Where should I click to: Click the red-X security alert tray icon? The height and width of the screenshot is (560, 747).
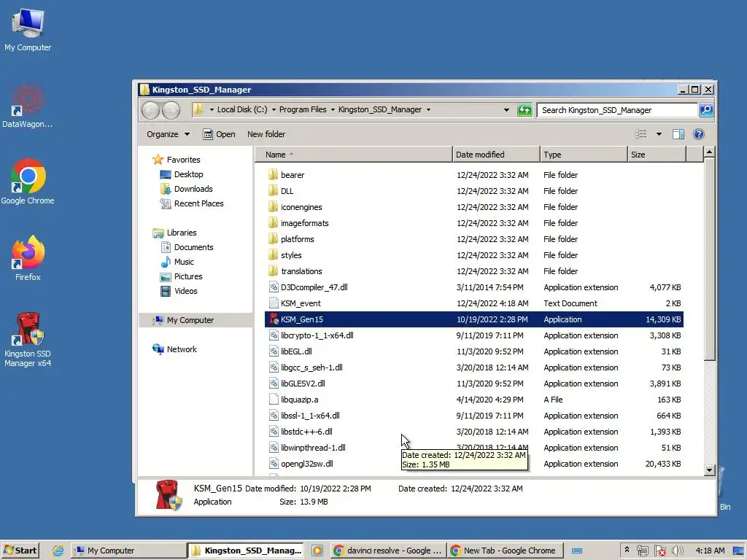pos(659,551)
